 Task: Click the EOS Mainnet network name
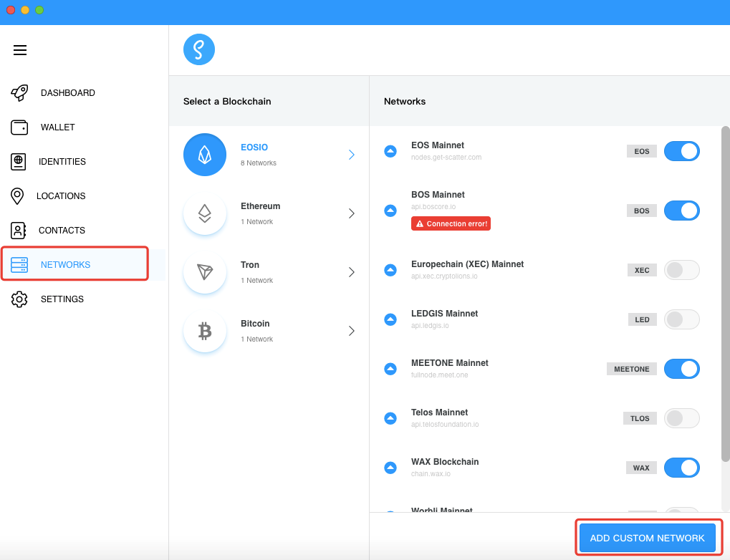[438, 145]
